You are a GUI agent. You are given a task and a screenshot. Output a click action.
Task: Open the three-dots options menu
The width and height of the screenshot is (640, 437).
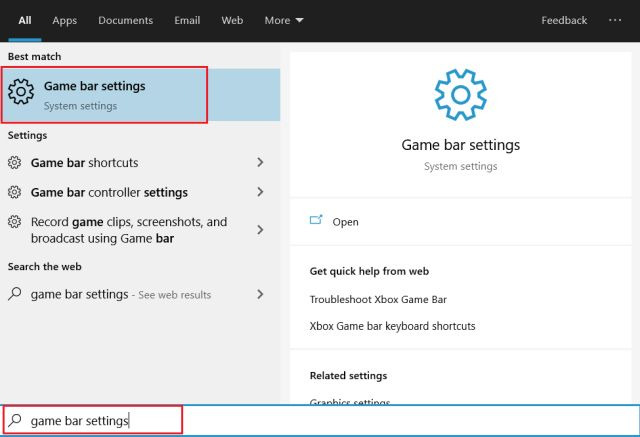[615, 20]
